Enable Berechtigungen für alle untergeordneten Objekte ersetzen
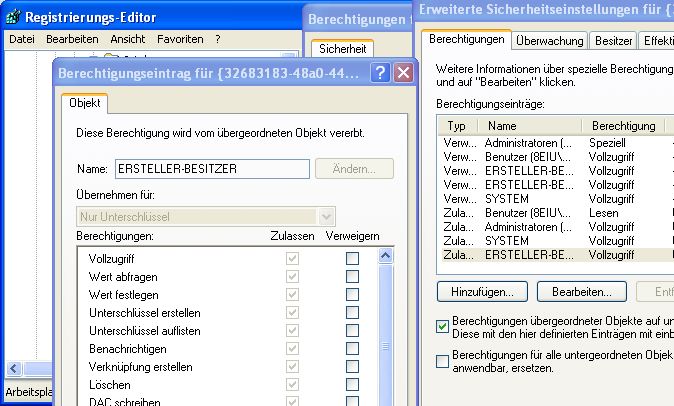674x406 pixels. click(442, 361)
